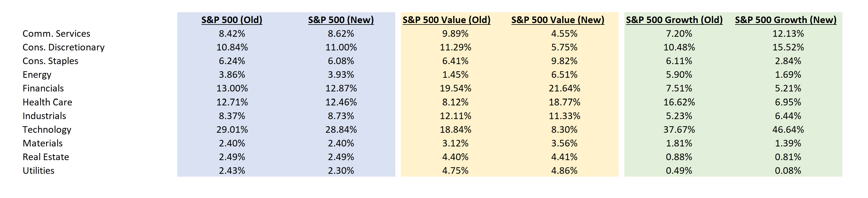Click the 21.64% Financials value cell
The width and height of the screenshot is (868, 198).
click(x=564, y=88)
